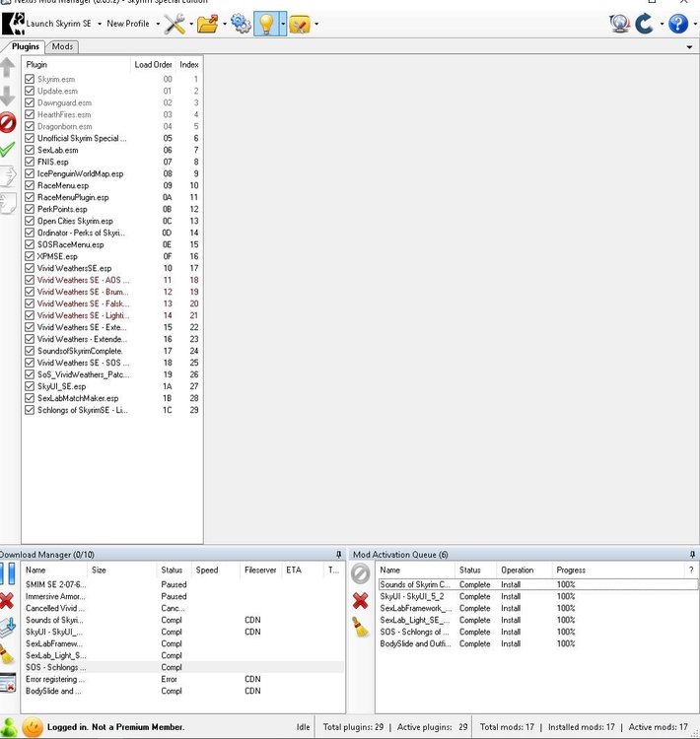This screenshot has width=700, height=739.
Task: Toggle RaceMenu.esp checkbox
Action: coord(30,185)
